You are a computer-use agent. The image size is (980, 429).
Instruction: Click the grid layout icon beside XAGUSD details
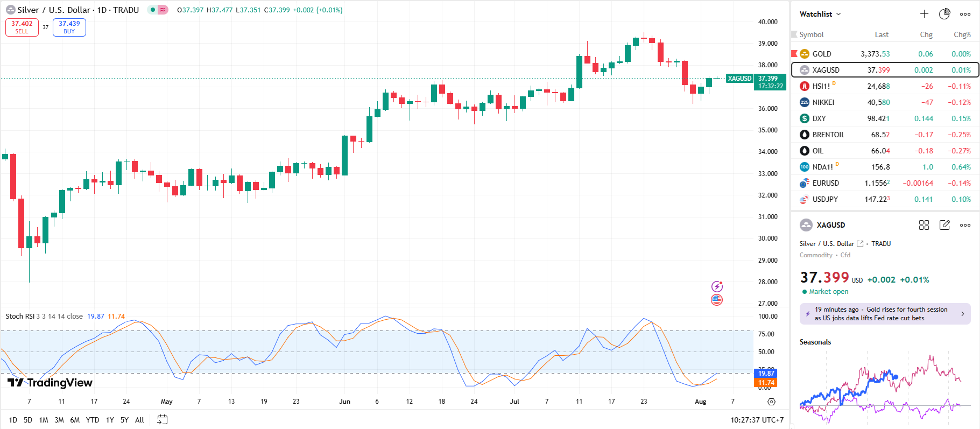924,225
